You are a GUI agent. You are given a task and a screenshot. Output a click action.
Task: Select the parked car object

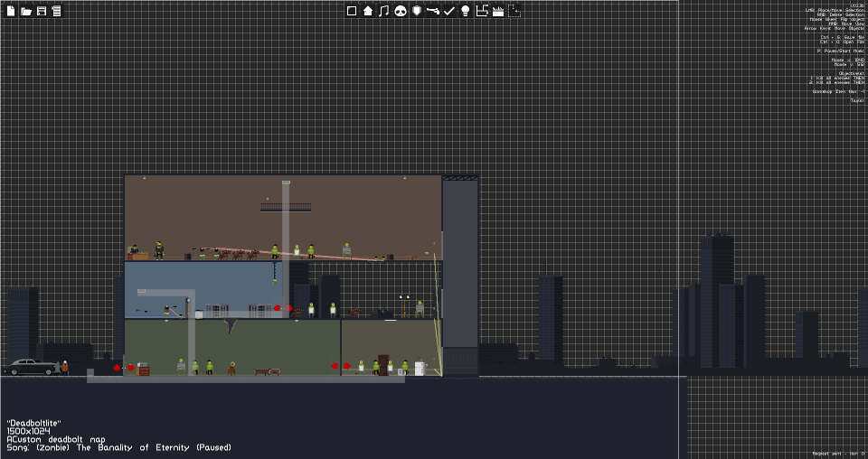[31, 367]
